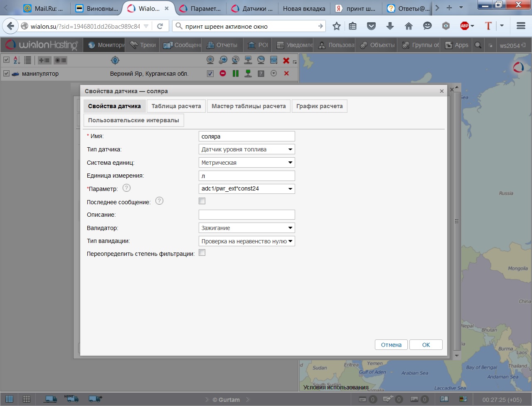Viewport: 532px width, 406px height.
Task: Toggle the checkbox left of манипулятор unit
Action: (x=6, y=74)
